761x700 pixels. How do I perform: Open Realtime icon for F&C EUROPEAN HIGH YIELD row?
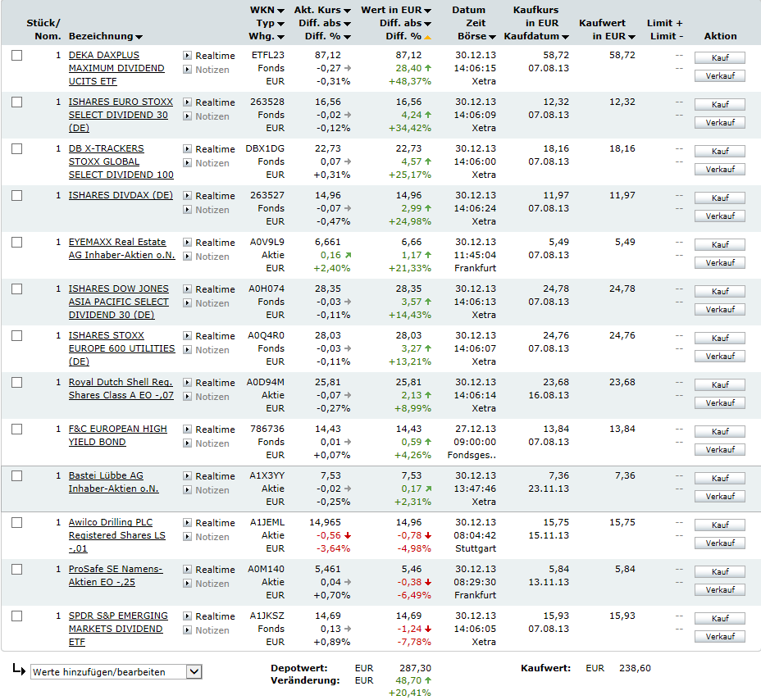[187, 429]
